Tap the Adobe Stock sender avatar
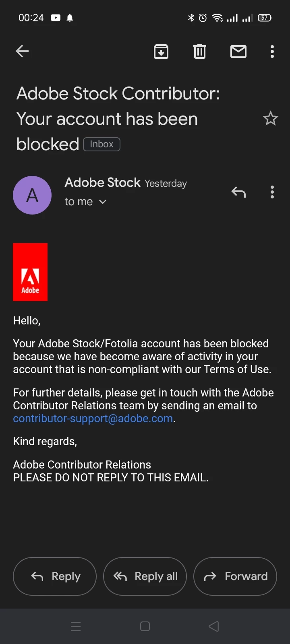 (32, 195)
